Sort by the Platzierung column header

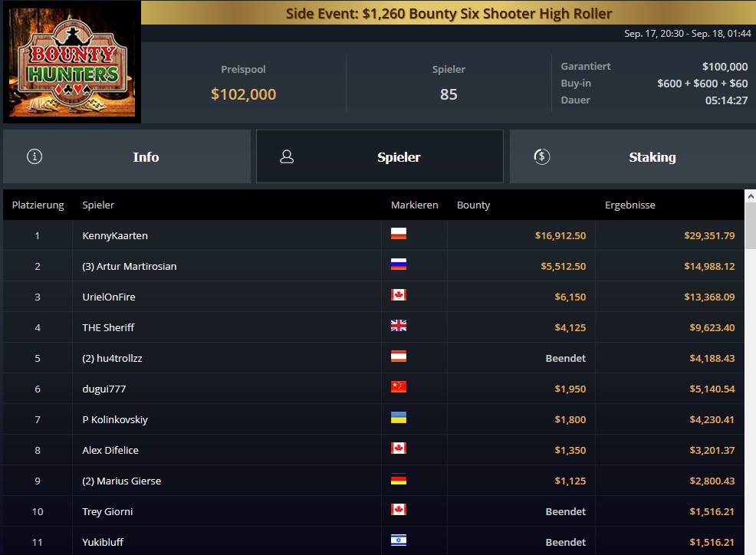38,205
